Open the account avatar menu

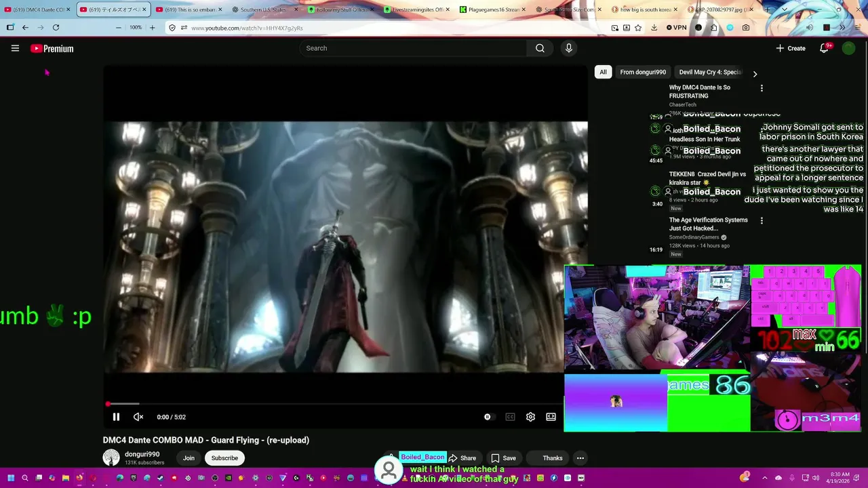[848, 48]
